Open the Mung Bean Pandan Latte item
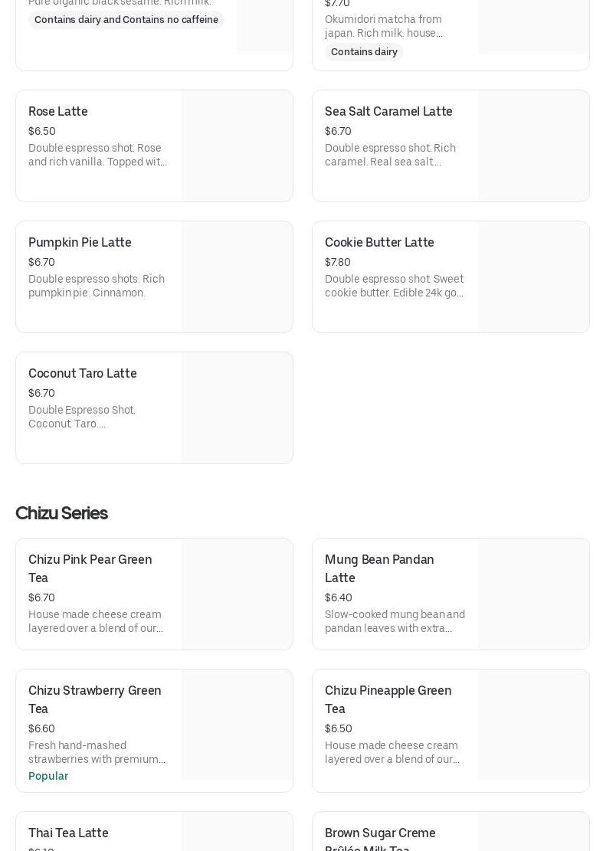616x851 pixels. click(379, 568)
